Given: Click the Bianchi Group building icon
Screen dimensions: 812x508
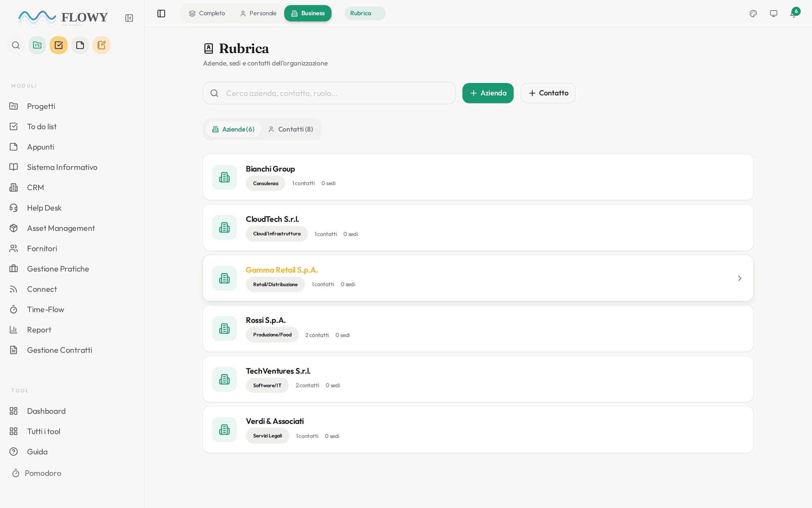Looking at the screenshot, I should pyautogui.click(x=224, y=177).
